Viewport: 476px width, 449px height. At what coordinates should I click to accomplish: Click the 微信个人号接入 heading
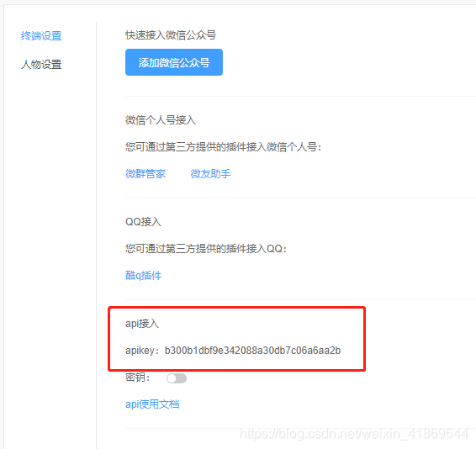click(x=161, y=120)
